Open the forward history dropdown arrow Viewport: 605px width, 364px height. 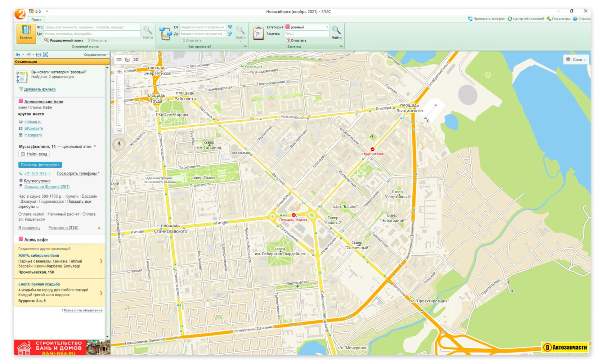click(x=33, y=55)
